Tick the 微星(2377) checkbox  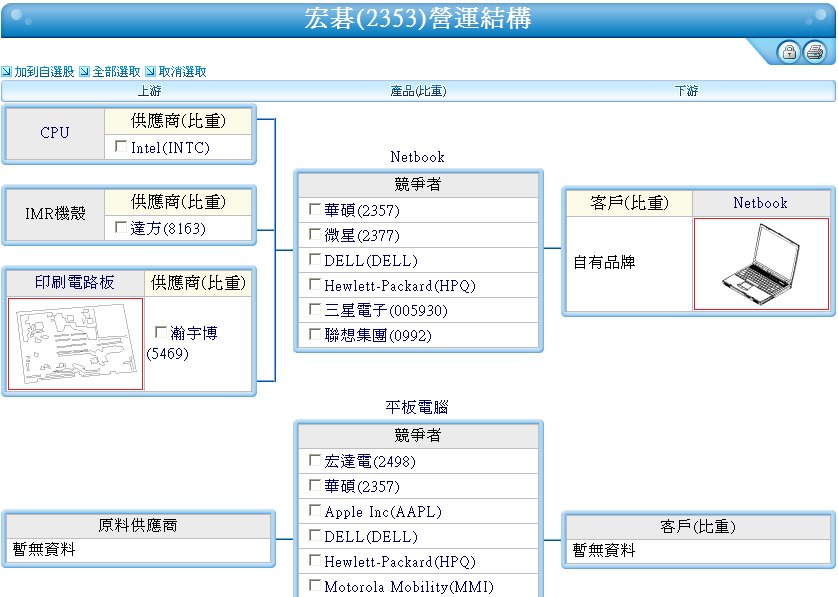pos(315,234)
